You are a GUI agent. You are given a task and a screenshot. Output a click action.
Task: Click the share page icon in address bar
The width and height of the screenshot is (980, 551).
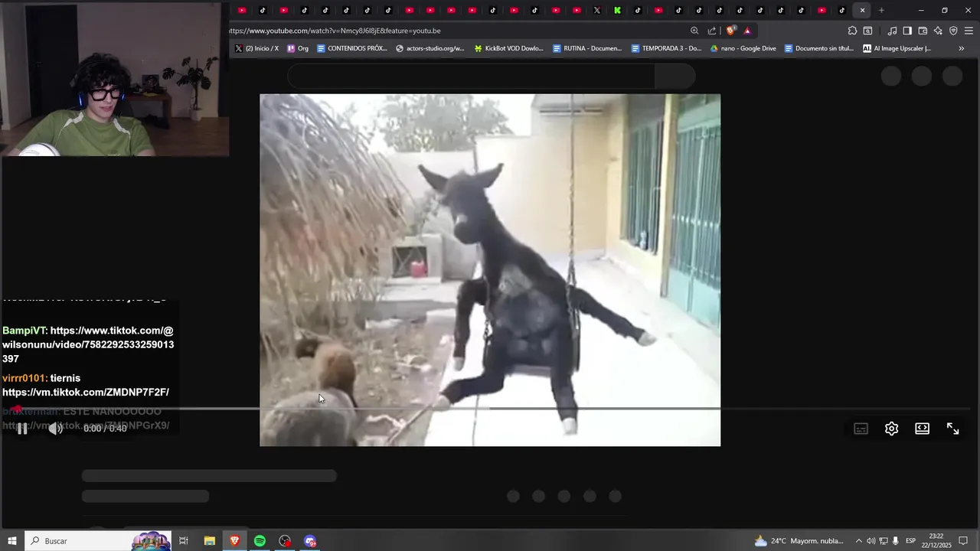(712, 31)
